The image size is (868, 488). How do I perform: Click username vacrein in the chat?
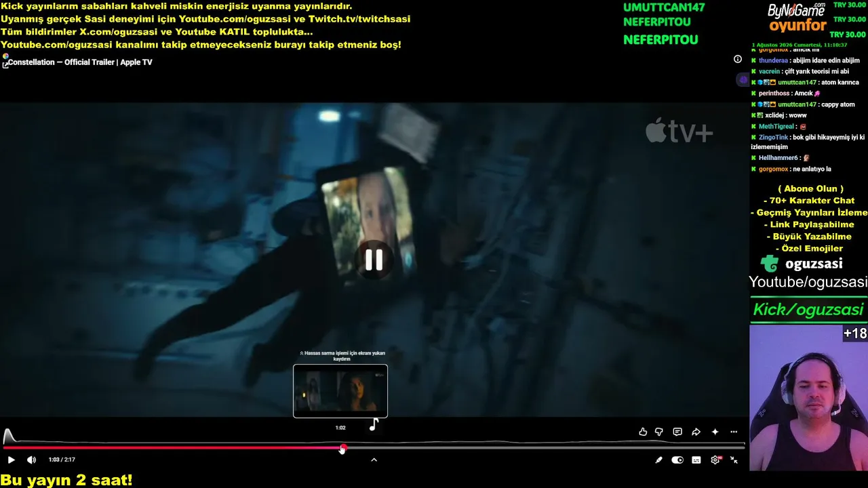pos(770,71)
